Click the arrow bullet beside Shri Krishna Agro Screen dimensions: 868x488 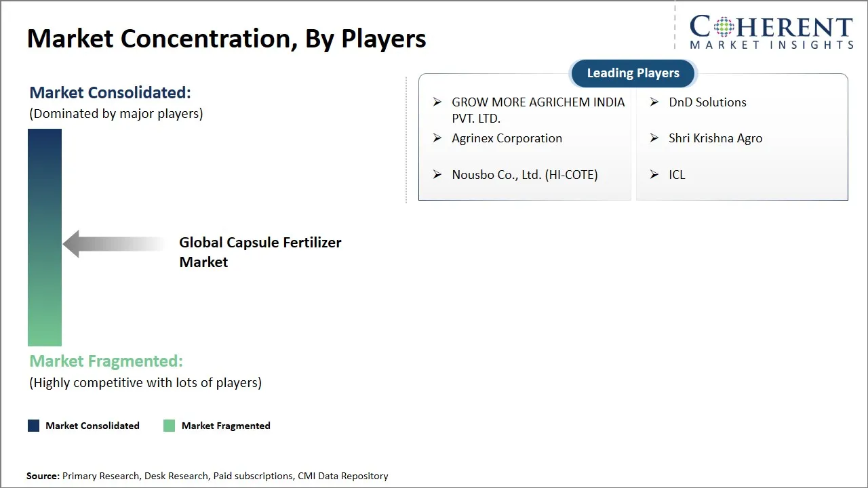tap(654, 138)
